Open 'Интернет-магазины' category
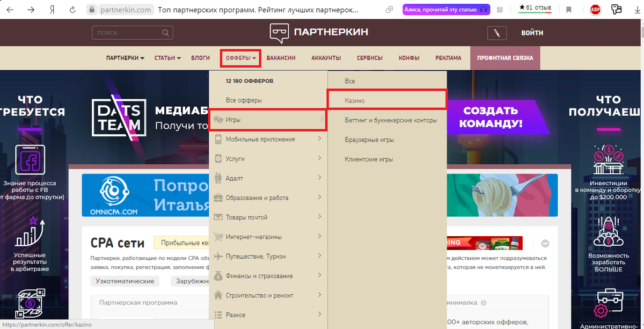 click(x=254, y=237)
